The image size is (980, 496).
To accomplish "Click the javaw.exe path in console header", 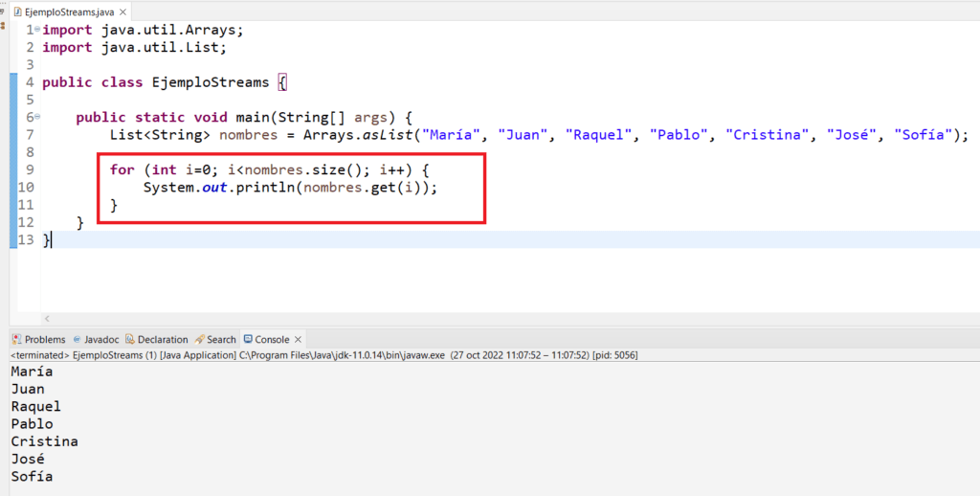I will [x=342, y=355].
